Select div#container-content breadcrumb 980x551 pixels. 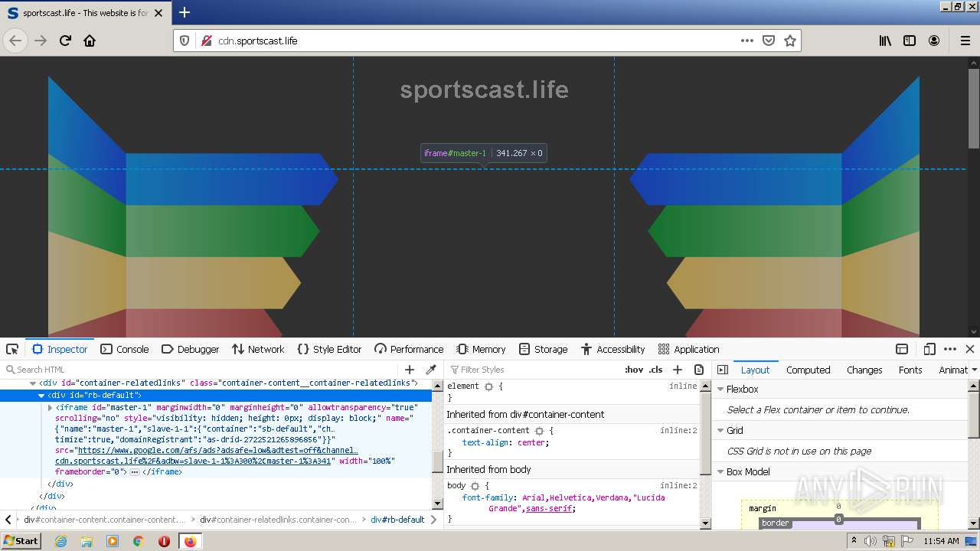point(104,520)
